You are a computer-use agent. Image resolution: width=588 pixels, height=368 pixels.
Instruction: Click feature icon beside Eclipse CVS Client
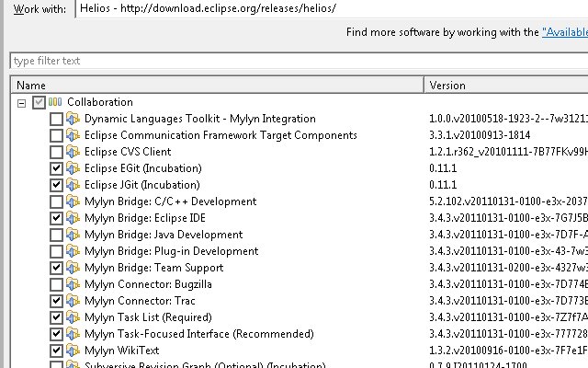[x=73, y=152]
